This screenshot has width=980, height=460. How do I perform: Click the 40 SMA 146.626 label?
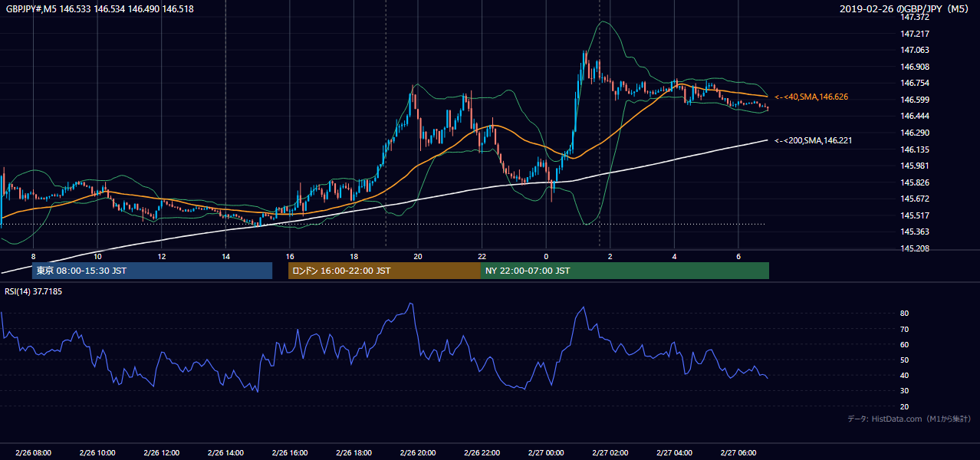tap(811, 97)
